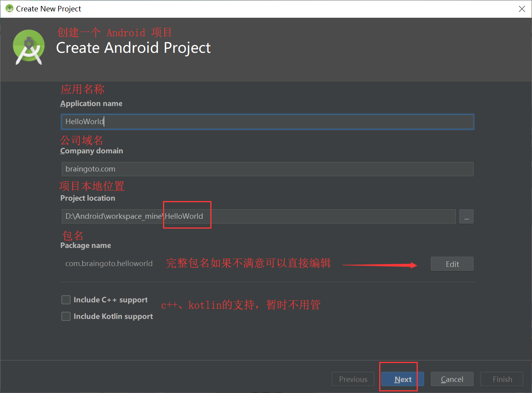Open the project location browse button
The width and height of the screenshot is (532, 393).
click(x=466, y=216)
